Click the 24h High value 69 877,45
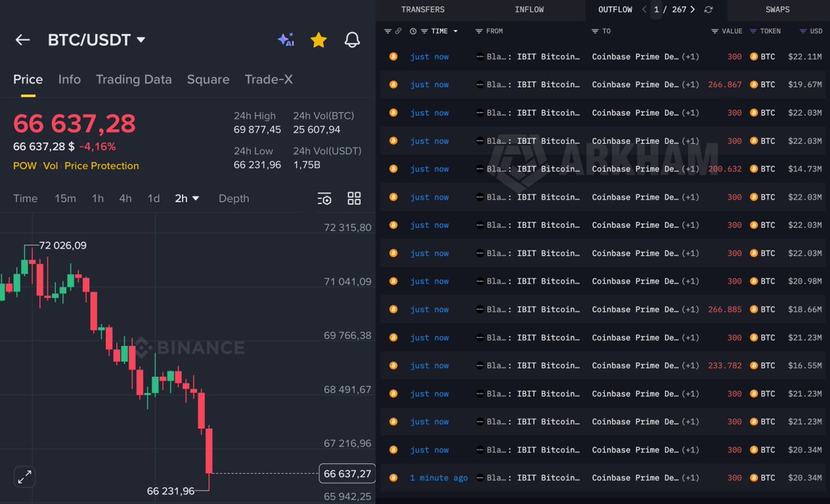 coord(257,129)
